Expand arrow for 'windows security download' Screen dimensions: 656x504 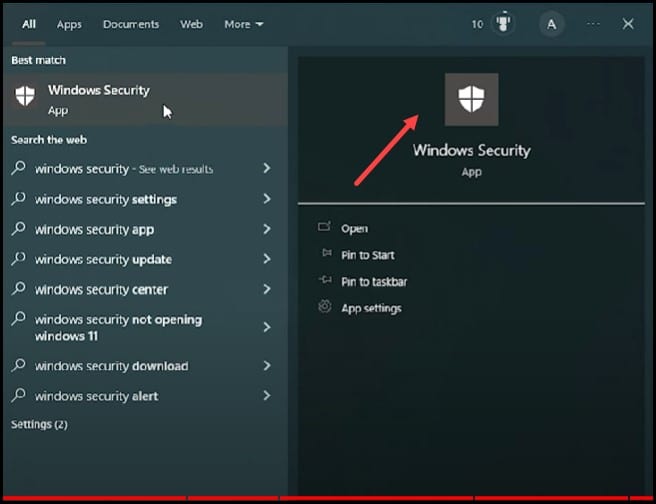(x=266, y=366)
